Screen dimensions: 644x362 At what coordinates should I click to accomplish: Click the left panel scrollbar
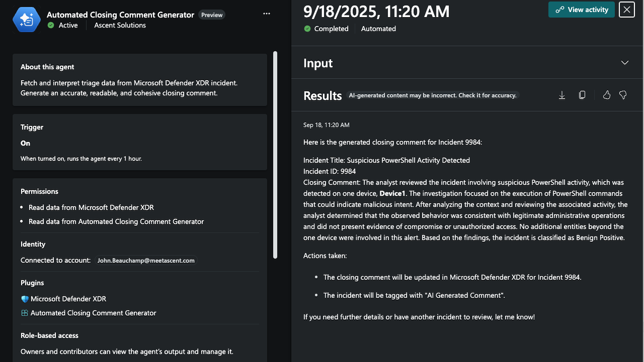(275, 155)
